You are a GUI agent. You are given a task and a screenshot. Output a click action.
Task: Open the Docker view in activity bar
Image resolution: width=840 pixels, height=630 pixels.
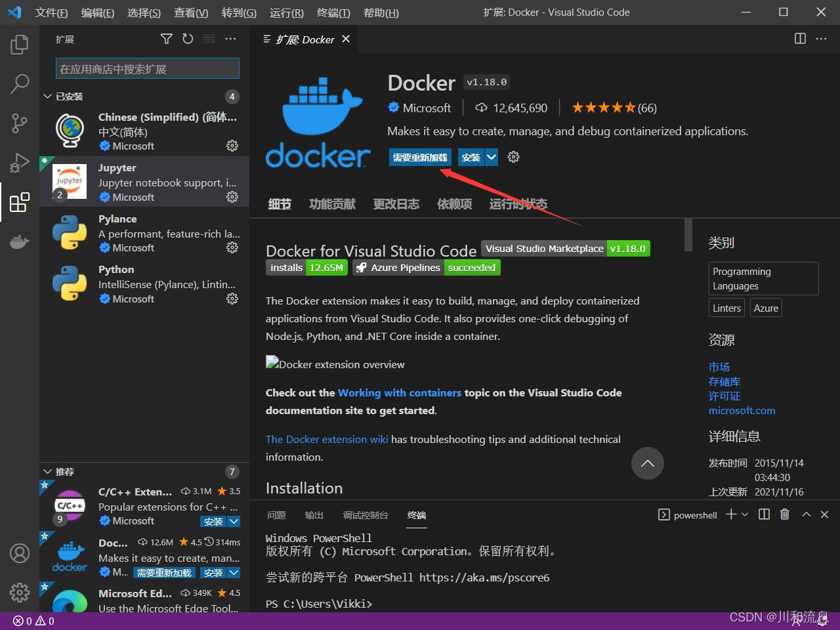[20, 241]
